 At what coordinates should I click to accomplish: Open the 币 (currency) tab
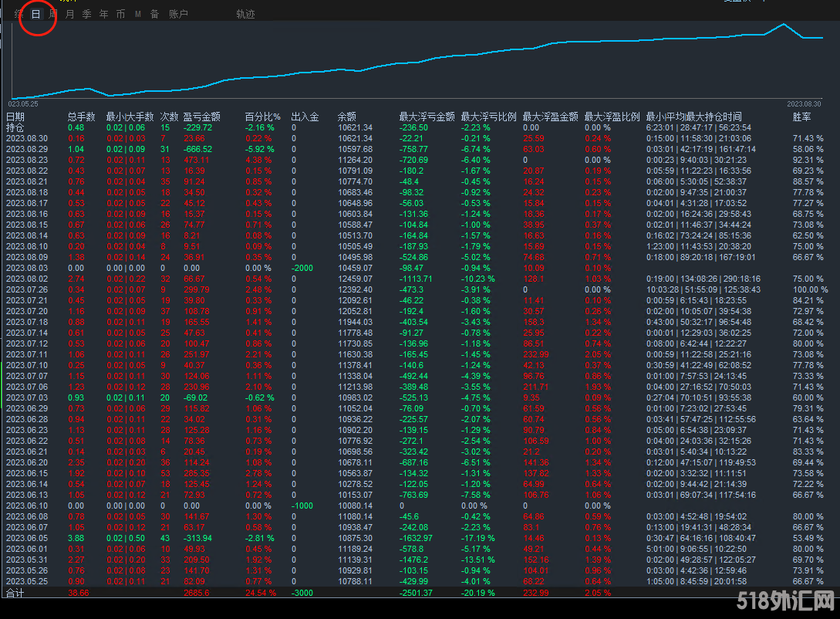pos(120,14)
